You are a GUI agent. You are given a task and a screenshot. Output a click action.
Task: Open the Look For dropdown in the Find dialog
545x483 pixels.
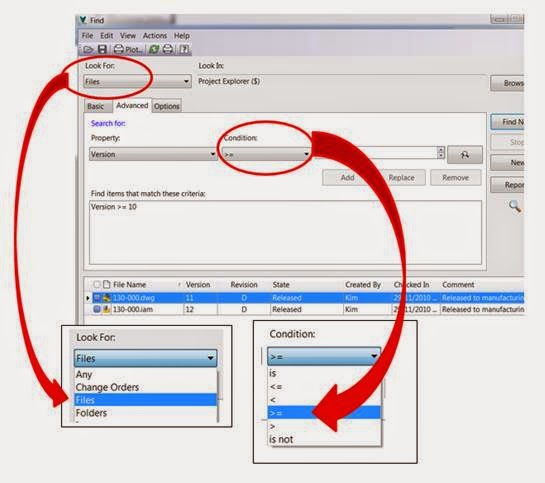point(137,82)
